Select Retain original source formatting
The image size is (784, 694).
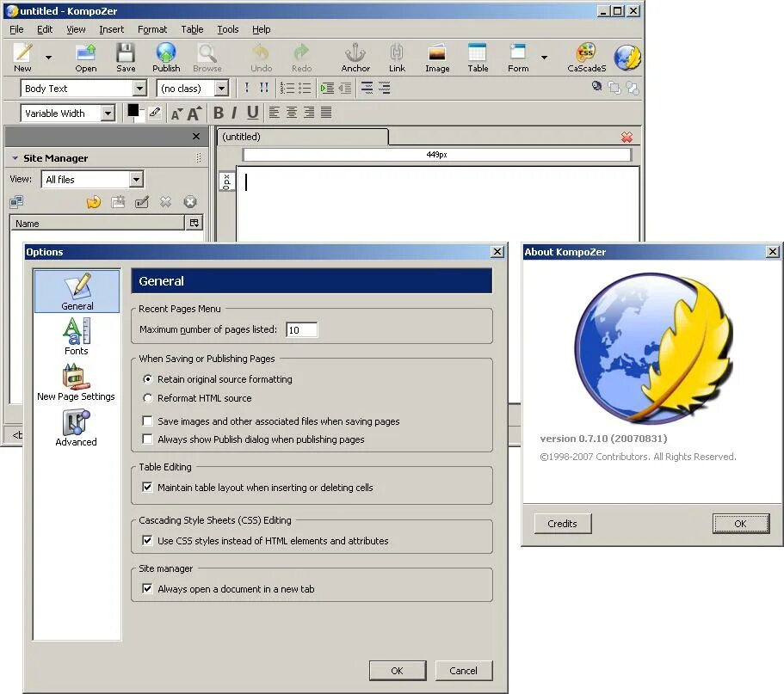[147, 379]
